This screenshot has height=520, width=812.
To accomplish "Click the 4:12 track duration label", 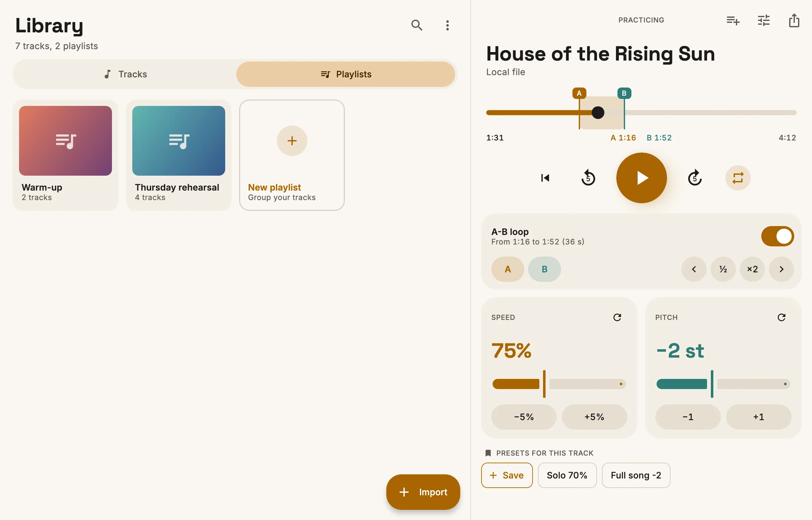I will (787, 138).
